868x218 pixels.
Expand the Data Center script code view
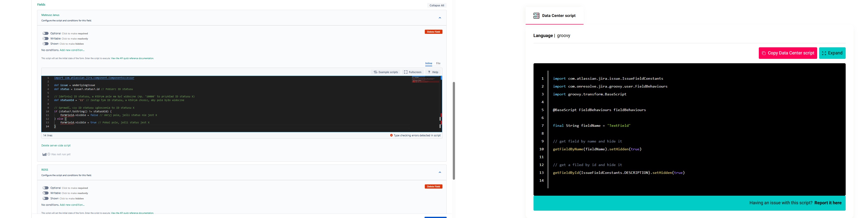(x=832, y=53)
